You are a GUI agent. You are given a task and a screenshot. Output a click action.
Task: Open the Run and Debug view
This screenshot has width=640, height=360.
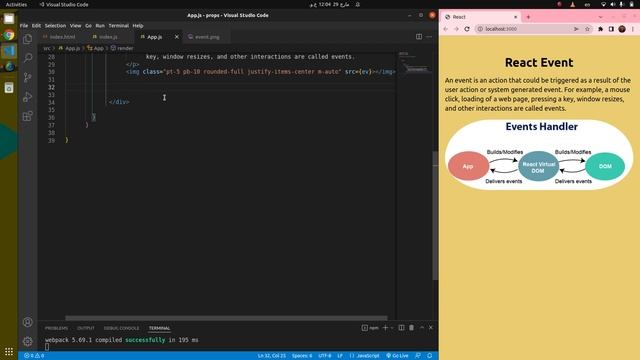pyautogui.click(x=28, y=97)
